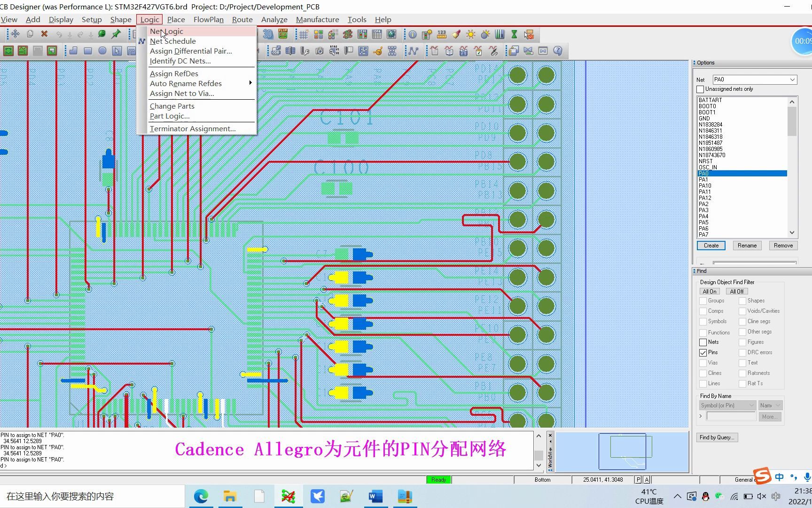Open Word from the taskbar

pos(375,496)
